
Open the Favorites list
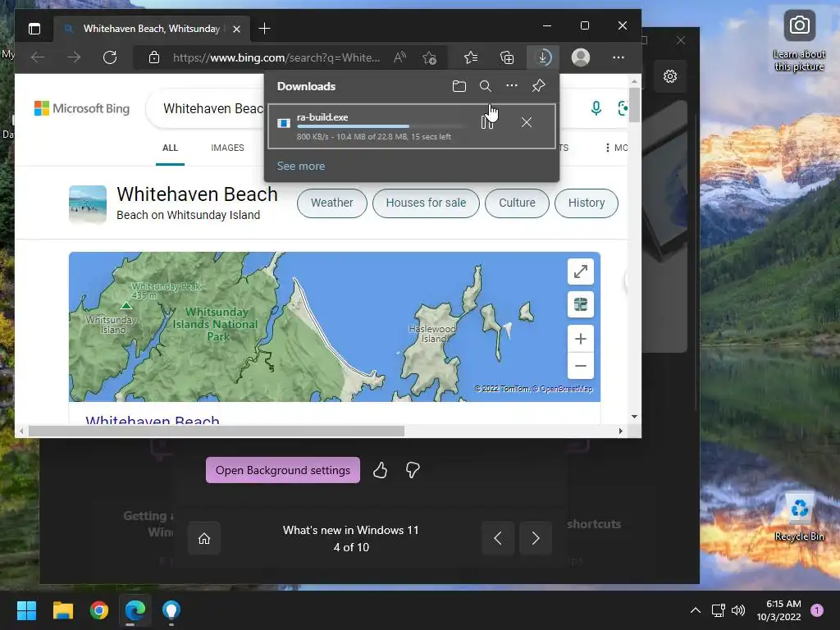[471, 57]
